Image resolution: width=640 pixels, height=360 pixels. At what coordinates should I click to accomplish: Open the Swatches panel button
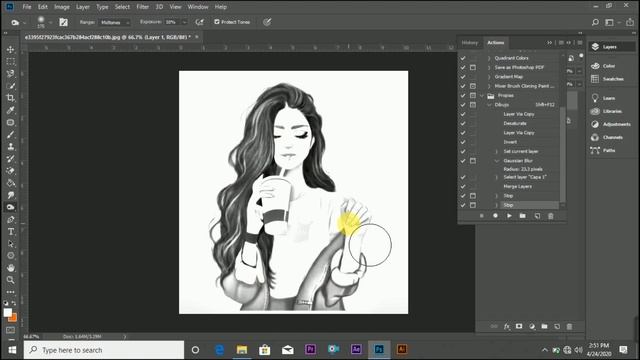tap(608, 79)
